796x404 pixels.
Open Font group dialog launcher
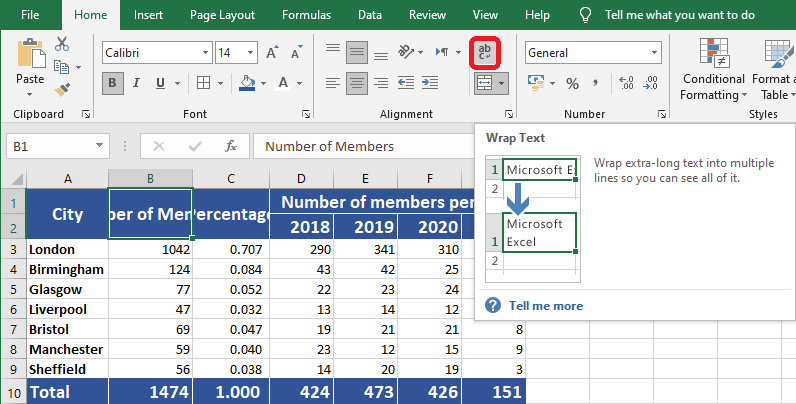coord(306,114)
